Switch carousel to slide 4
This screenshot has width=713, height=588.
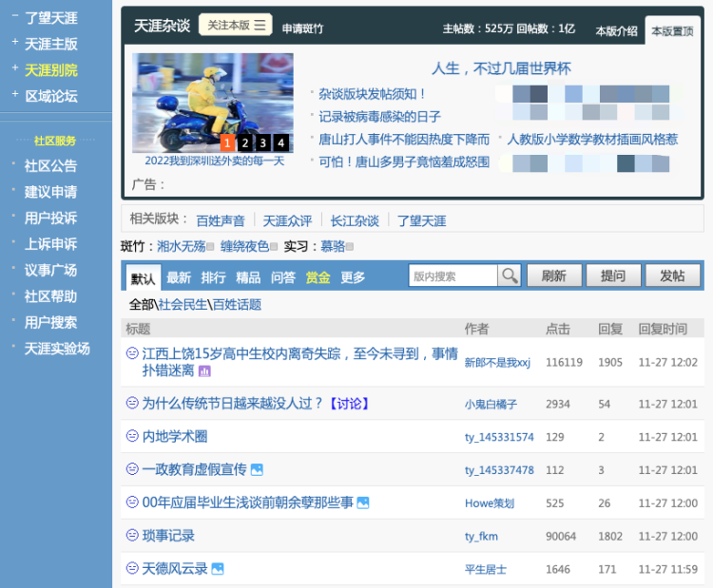[281, 143]
